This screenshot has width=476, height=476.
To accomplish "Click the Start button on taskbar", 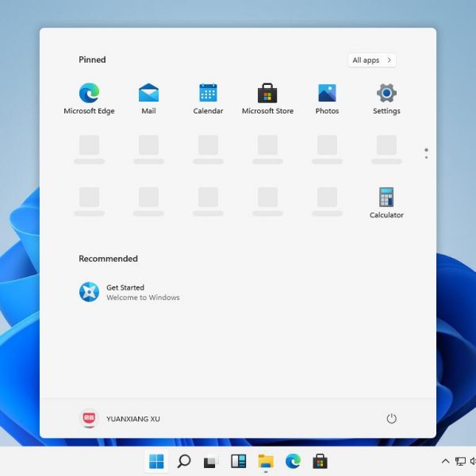I will coord(156,462).
